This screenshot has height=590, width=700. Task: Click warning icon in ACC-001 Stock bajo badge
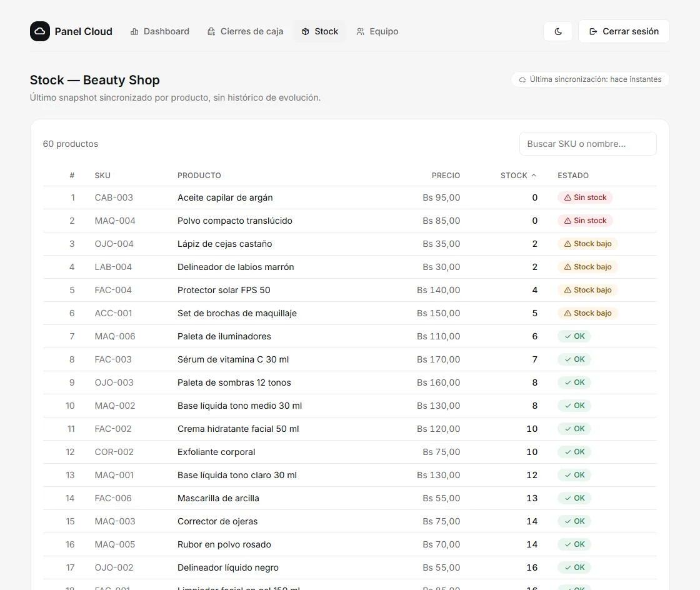[567, 313]
